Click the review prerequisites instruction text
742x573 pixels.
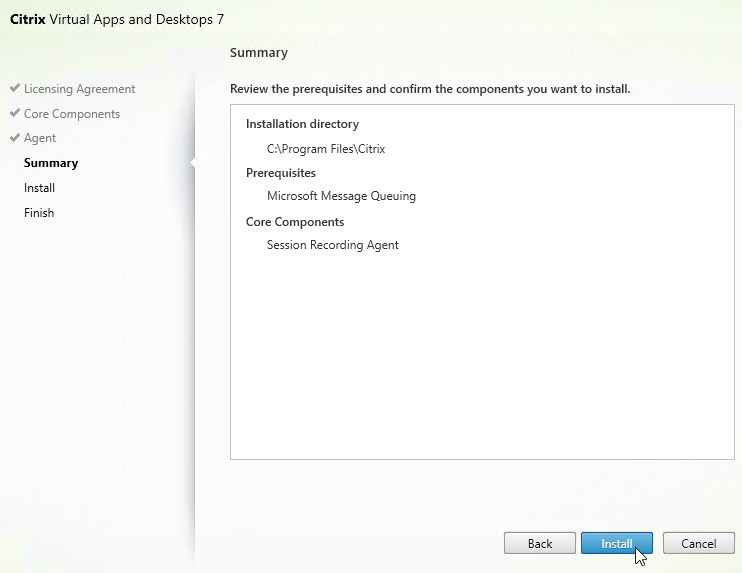(x=430, y=89)
